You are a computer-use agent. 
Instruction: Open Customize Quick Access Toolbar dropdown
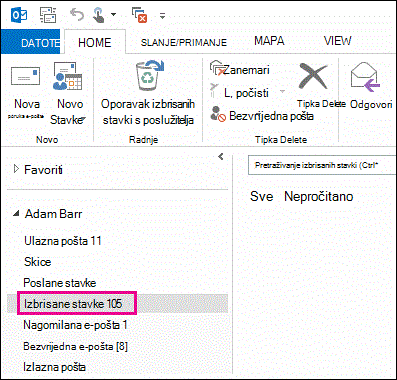coord(162,15)
